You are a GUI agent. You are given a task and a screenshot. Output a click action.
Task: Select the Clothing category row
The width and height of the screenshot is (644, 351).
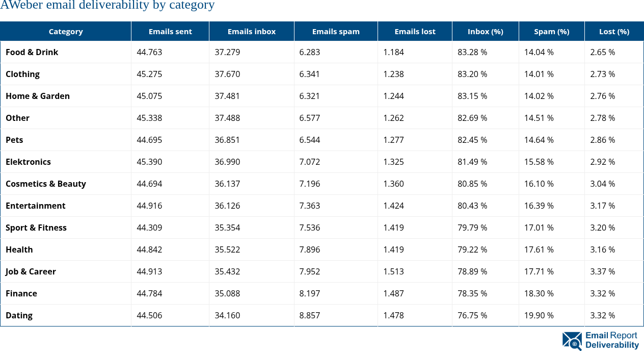[x=22, y=74]
